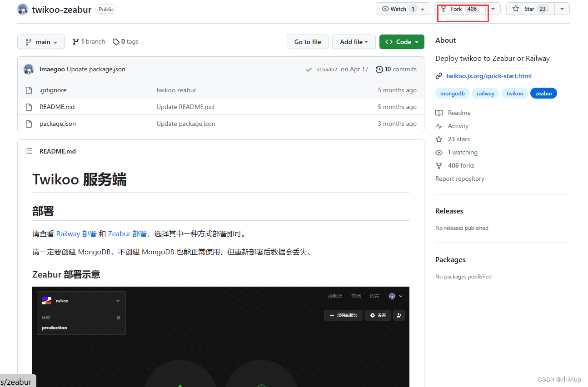The height and width of the screenshot is (387, 588).
Task: Click the green checkmark beside commit 51badb2
Action: (x=309, y=69)
